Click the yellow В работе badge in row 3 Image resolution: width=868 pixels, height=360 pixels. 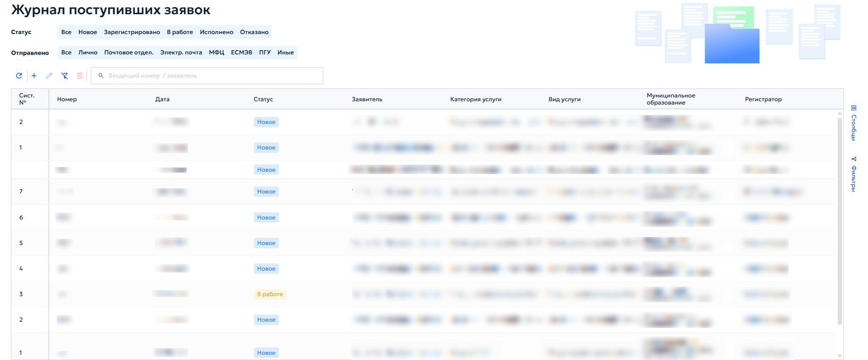click(270, 294)
